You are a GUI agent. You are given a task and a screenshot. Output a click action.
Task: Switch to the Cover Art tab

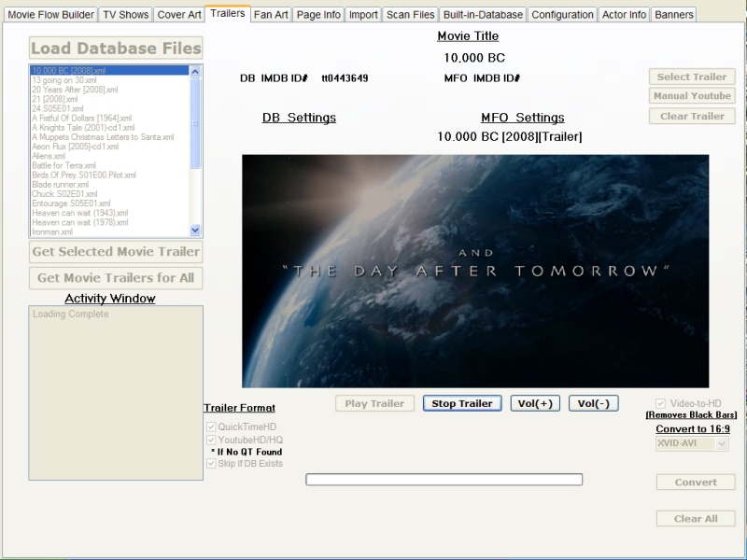[177, 15]
